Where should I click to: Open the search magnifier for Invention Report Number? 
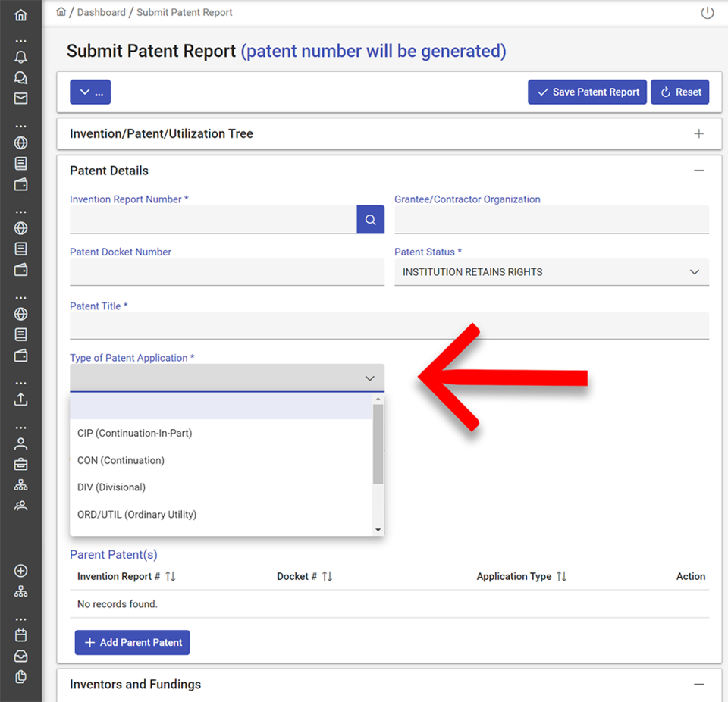(x=370, y=219)
